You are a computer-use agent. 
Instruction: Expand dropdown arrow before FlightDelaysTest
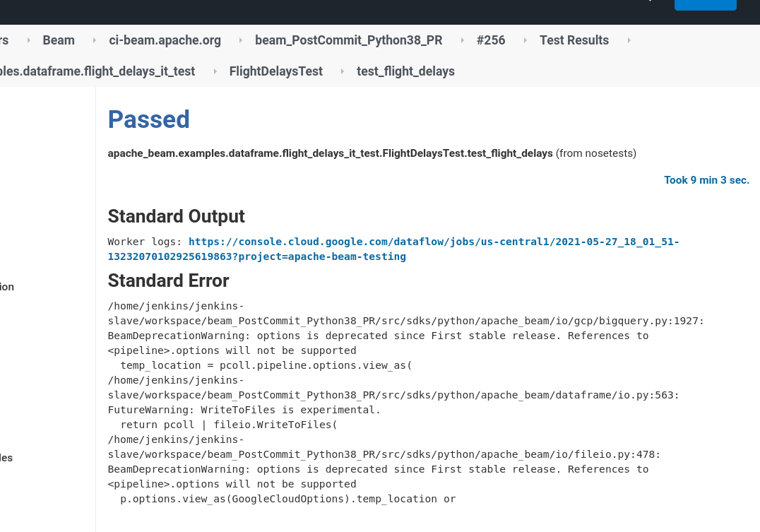(x=215, y=71)
